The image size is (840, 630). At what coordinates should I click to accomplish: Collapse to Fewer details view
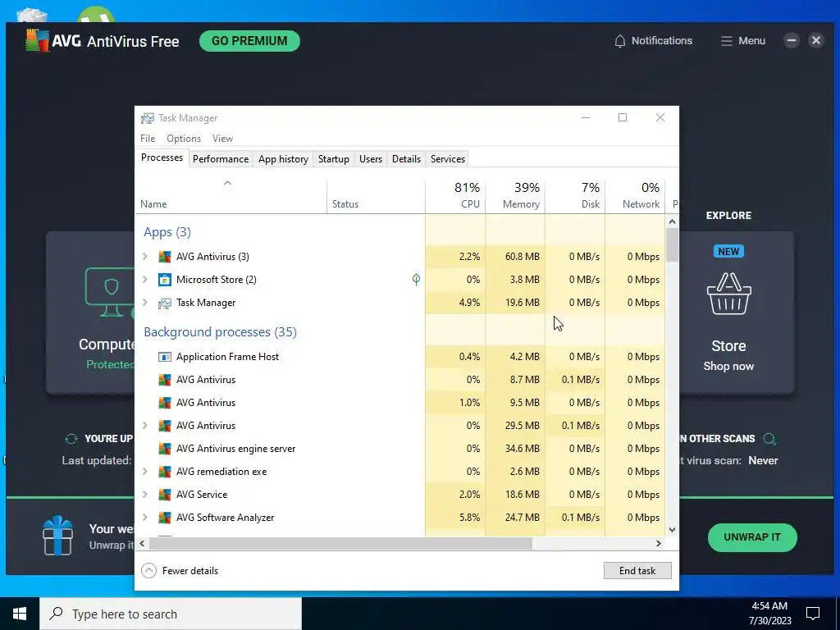click(x=180, y=571)
